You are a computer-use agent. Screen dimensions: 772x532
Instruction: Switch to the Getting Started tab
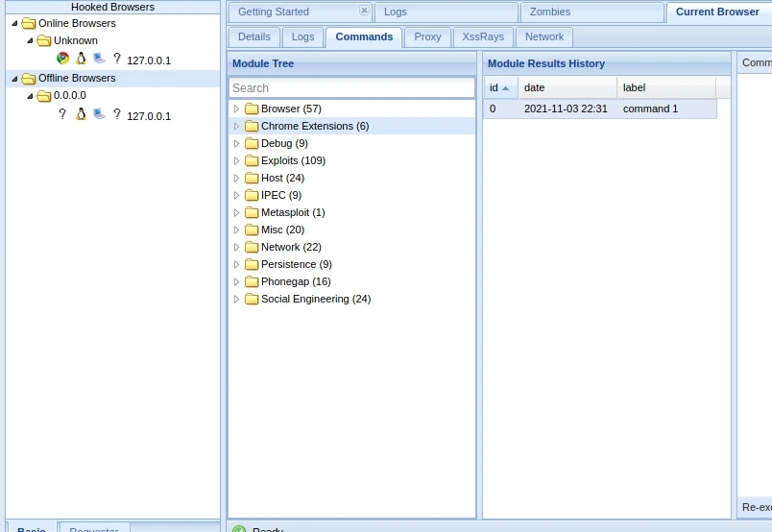point(300,12)
